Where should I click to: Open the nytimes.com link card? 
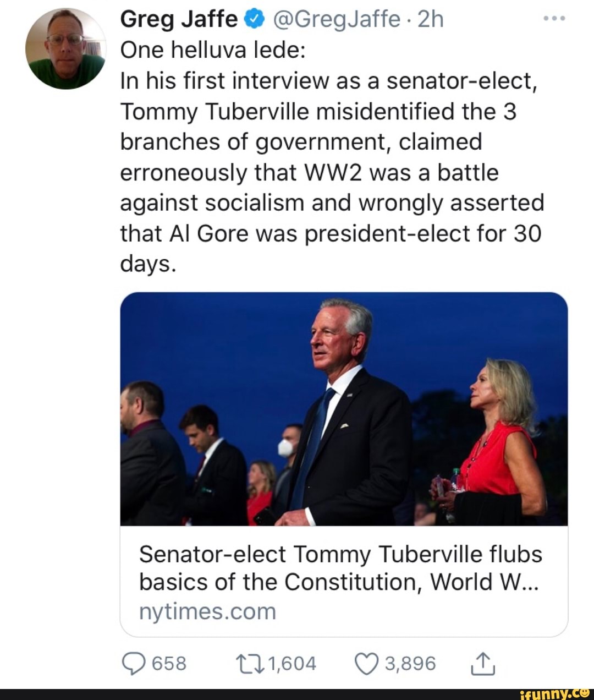pos(208,610)
